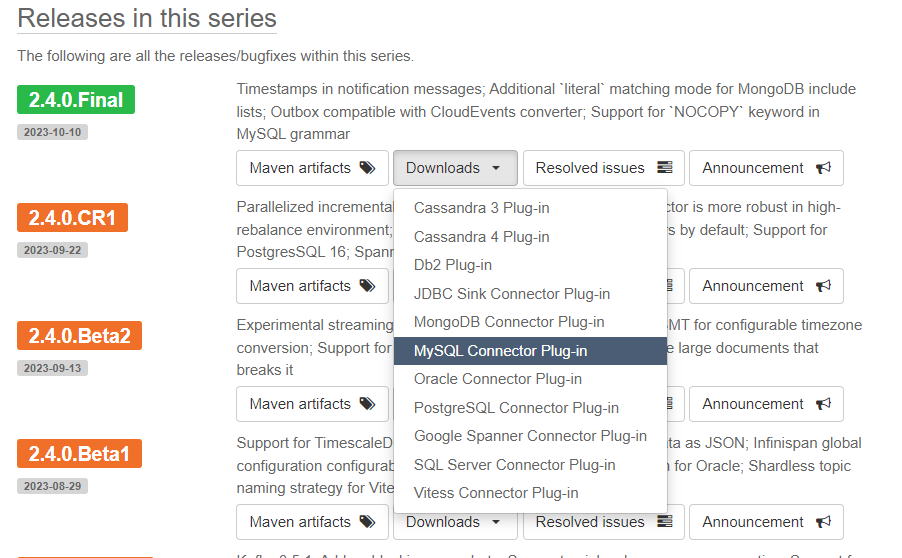Choose the Cassandra 3 Plug-in download
Image resolution: width=902 pixels, height=558 pixels.
pos(481,208)
